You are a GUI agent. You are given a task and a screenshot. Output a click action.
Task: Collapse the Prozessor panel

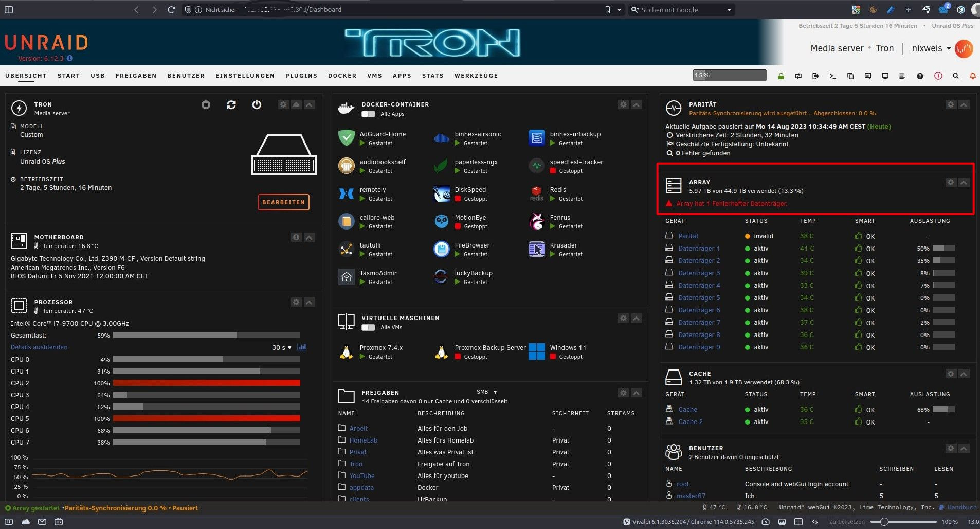click(x=310, y=302)
